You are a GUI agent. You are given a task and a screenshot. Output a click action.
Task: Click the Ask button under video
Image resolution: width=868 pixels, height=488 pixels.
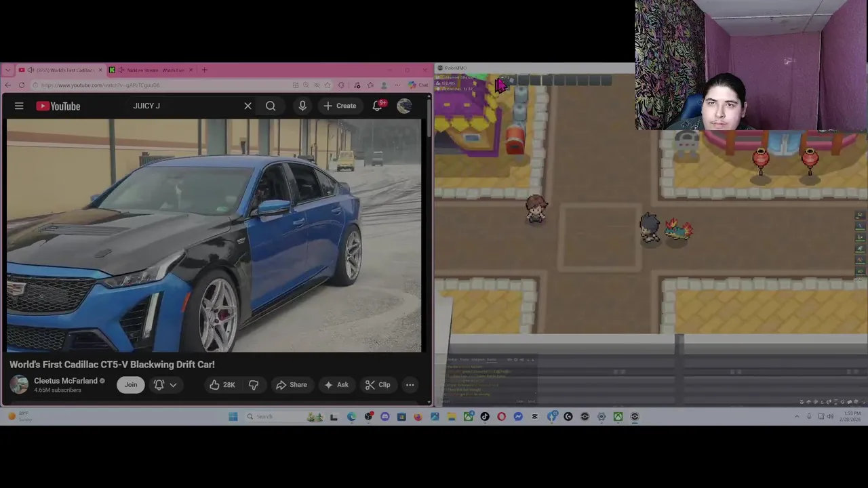pyautogui.click(x=336, y=384)
